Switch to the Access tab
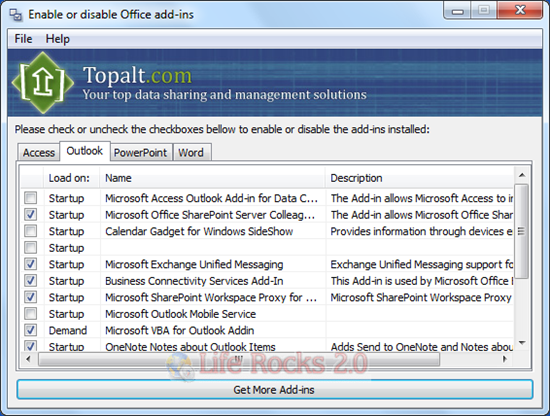This screenshot has width=550, height=416. click(39, 153)
